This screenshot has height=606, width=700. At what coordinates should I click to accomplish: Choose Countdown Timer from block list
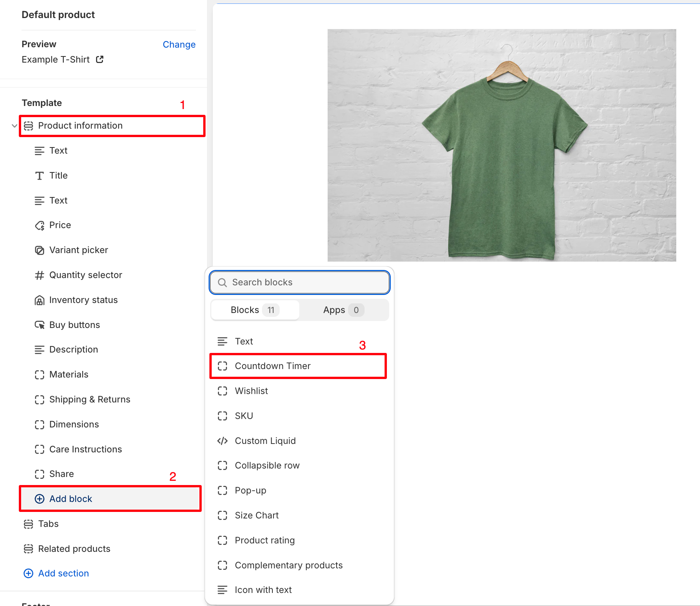[x=273, y=366]
